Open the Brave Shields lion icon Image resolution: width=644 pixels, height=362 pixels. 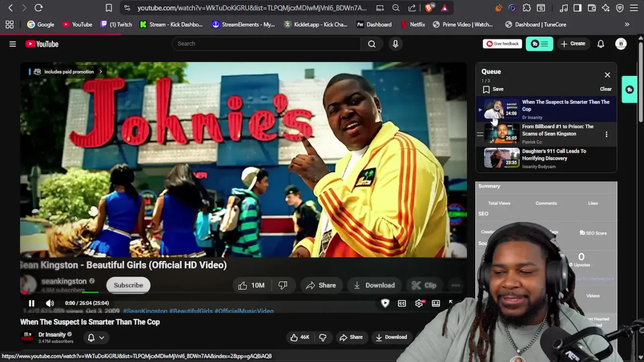pos(429,8)
